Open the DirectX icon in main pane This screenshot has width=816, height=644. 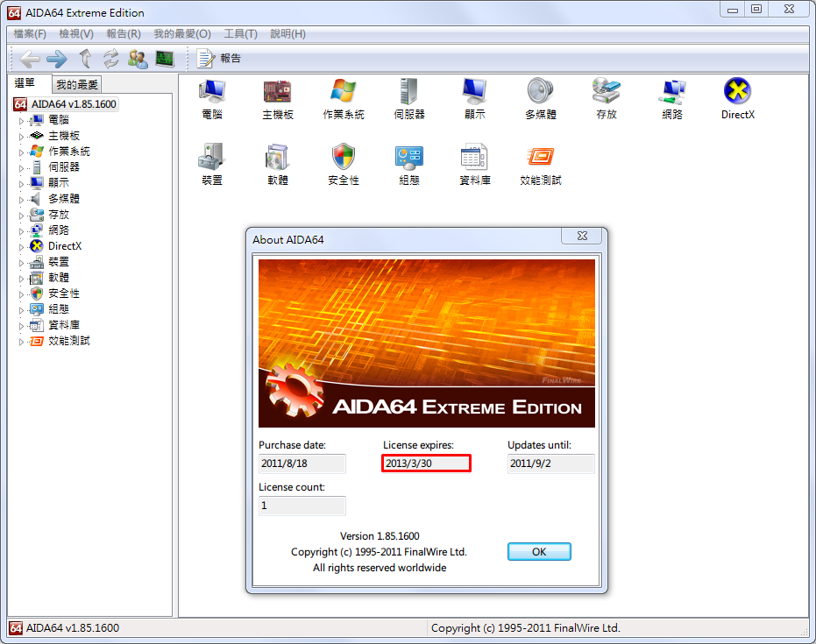(x=737, y=99)
